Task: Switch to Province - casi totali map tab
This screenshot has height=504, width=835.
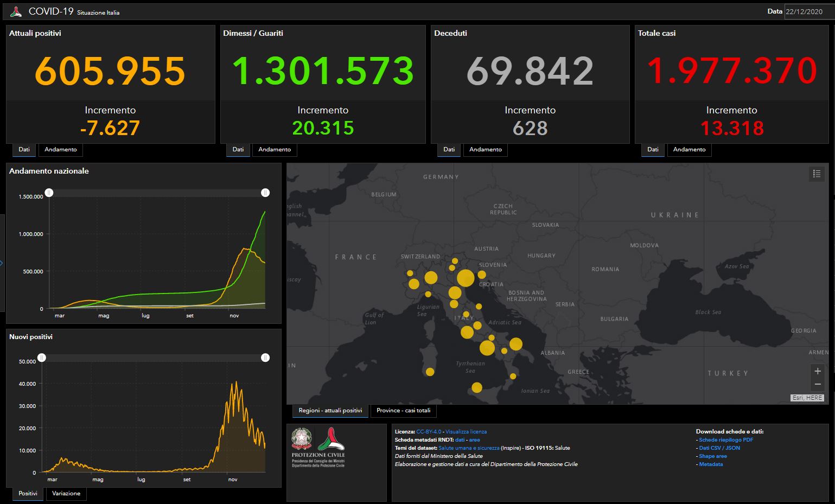Action: click(404, 410)
